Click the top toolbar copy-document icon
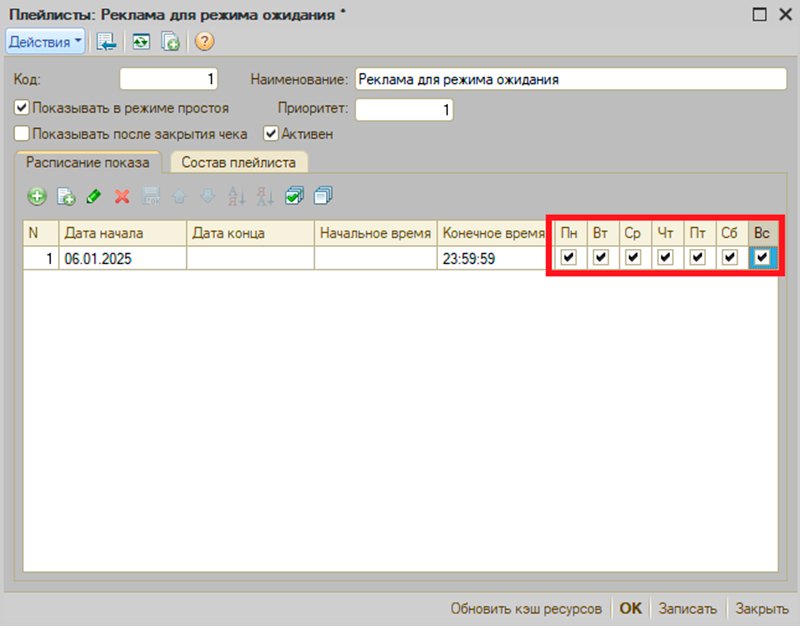The height and width of the screenshot is (626, 800). (x=170, y=42)
